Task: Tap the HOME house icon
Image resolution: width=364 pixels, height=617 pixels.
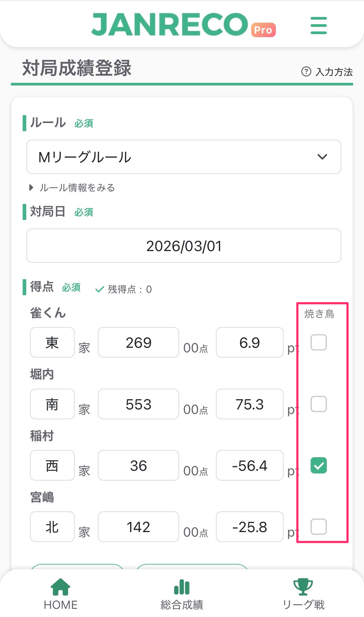Action: tap(60, 587)
